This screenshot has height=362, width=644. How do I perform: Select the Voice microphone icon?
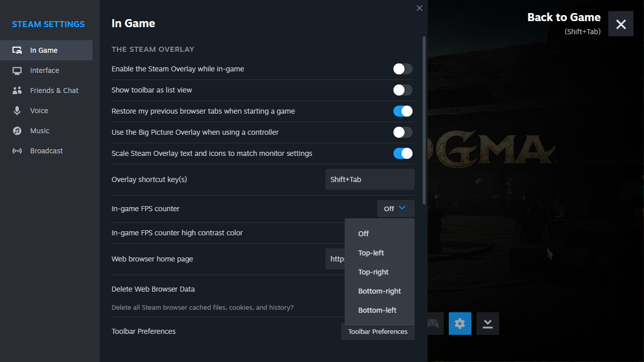(x=17, y=111)
